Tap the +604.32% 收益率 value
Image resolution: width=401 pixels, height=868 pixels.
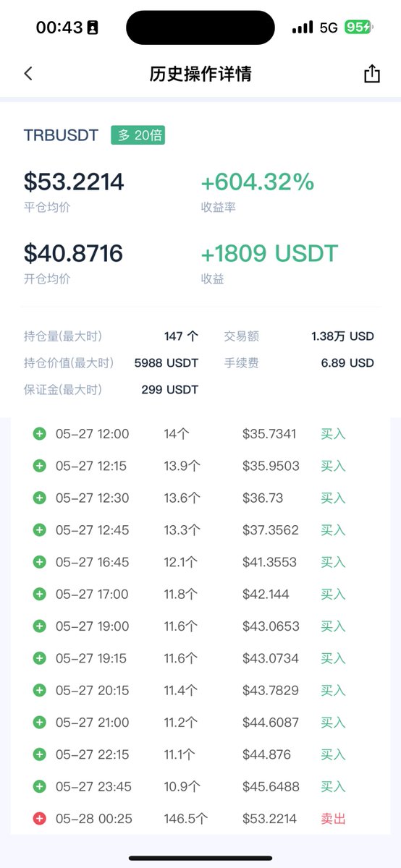pyautogui.click(x=258, y=182)
